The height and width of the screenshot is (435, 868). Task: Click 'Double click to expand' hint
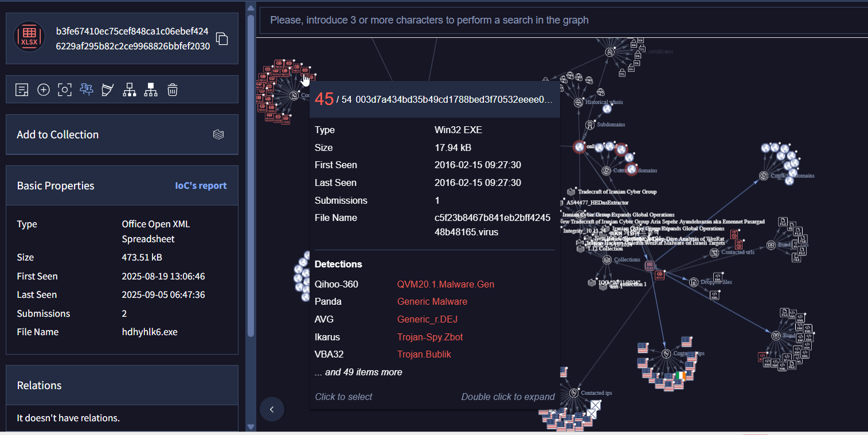(508, 397)
